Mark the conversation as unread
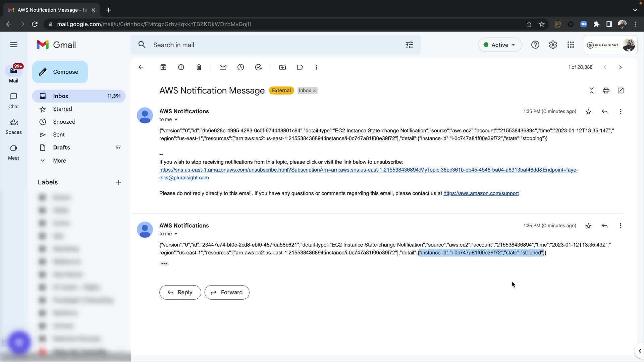The image size is (644, 362). click(223, 67)
